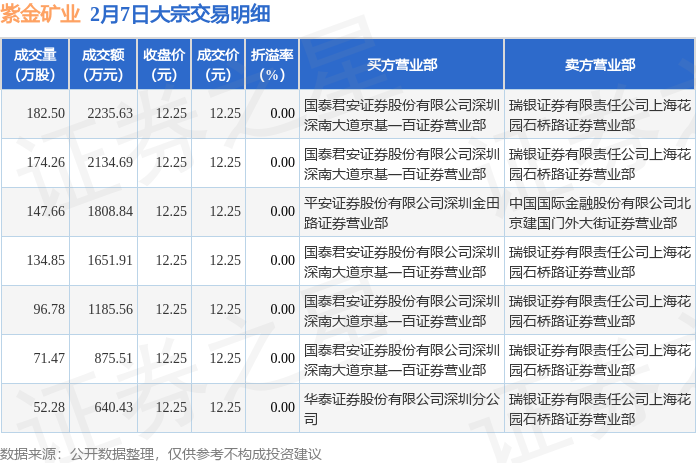This screenshot has width=696, height=463.
Task: Click the 成交量(万股) column header
Action: point(35,64)
